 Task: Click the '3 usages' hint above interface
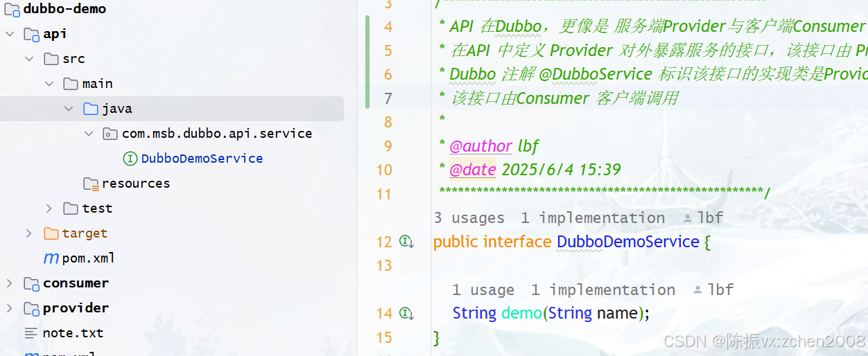tap(469, 218)
